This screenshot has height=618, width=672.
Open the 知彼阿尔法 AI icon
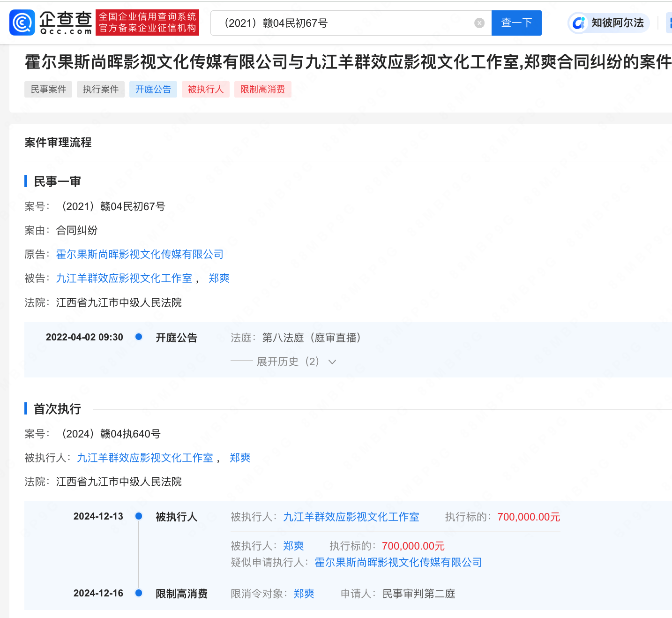click(579, 23)
